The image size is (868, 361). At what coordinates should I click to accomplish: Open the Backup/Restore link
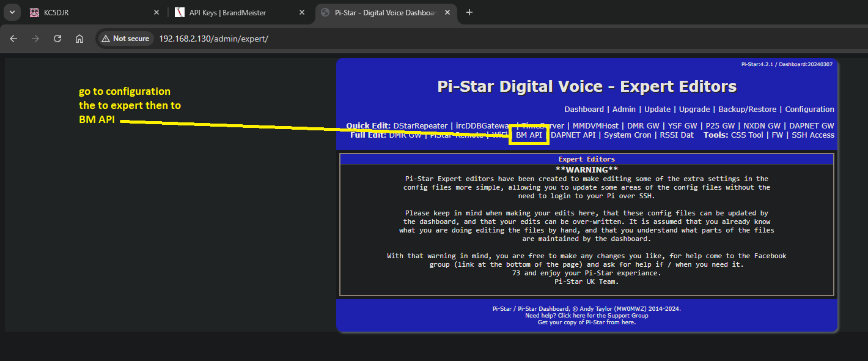click(748, 110)
